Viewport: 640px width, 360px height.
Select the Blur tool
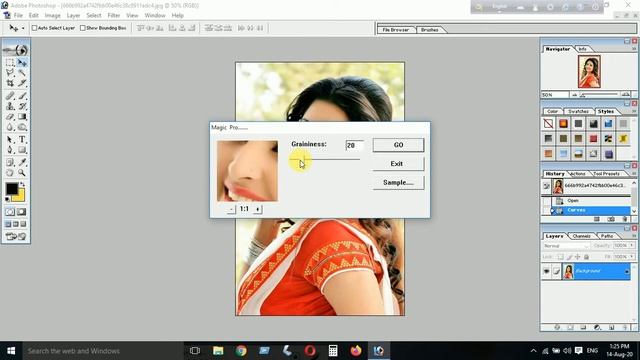[10, 127]
